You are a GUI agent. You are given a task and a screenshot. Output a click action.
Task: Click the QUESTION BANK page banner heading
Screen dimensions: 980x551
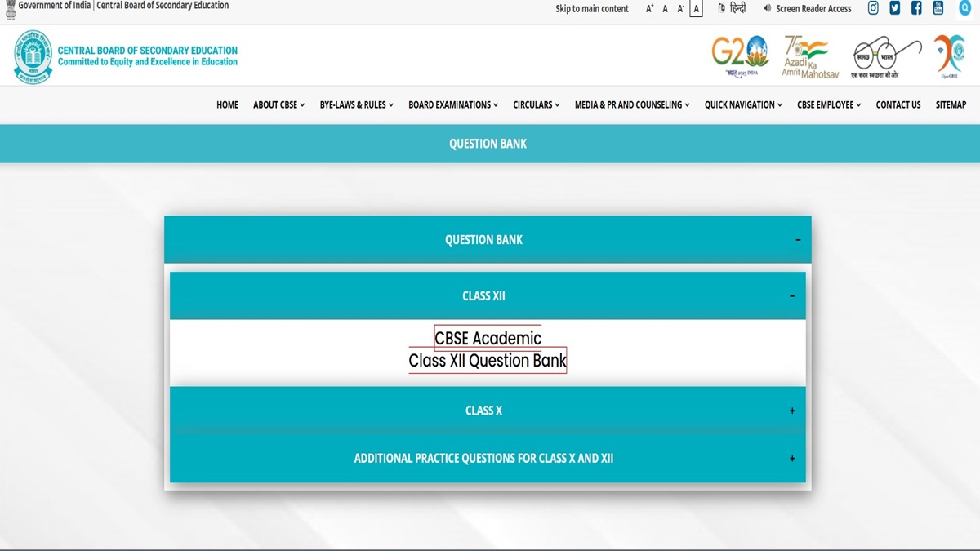[488, 144]
